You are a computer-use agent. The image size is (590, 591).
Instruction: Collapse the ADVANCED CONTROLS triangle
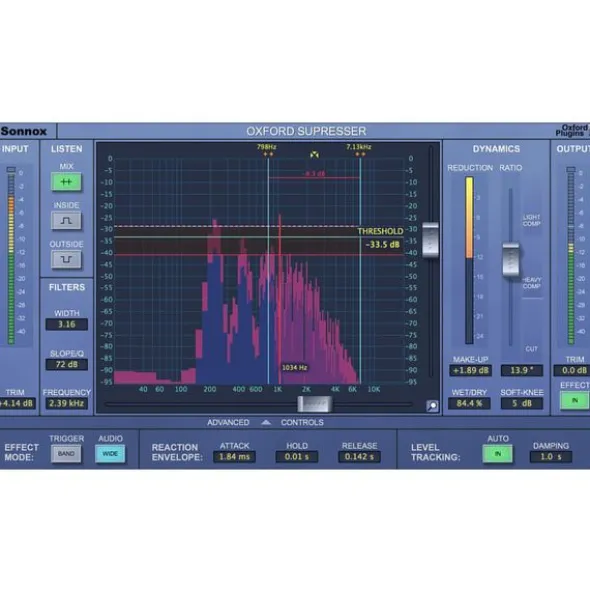click(x=266, y=423)
